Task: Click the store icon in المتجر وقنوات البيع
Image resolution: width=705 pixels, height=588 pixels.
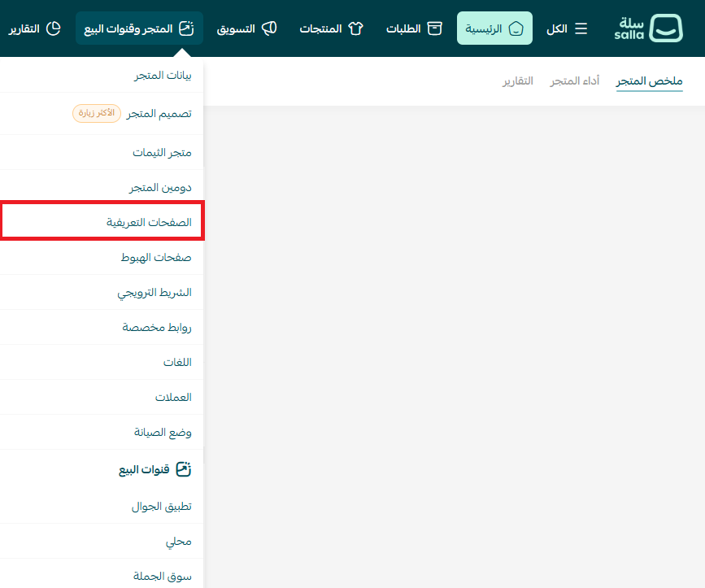Action: (x=186, y=28)
